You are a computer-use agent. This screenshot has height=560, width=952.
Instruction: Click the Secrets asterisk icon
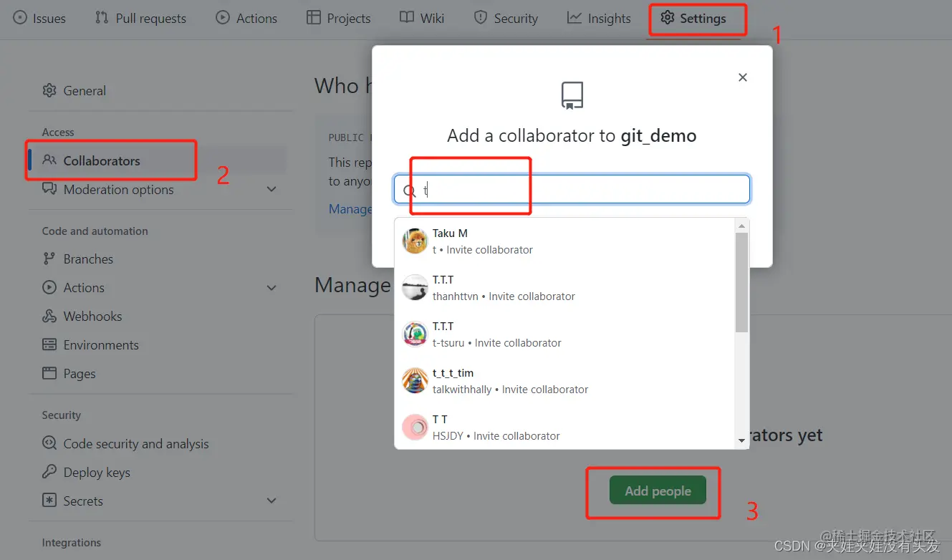[x=49, y=501]
